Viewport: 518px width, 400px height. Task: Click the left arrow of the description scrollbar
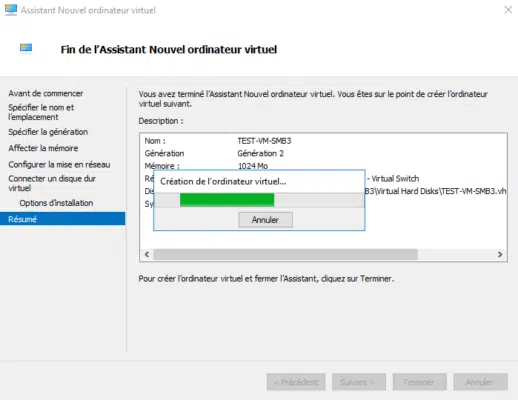(147, 254)
